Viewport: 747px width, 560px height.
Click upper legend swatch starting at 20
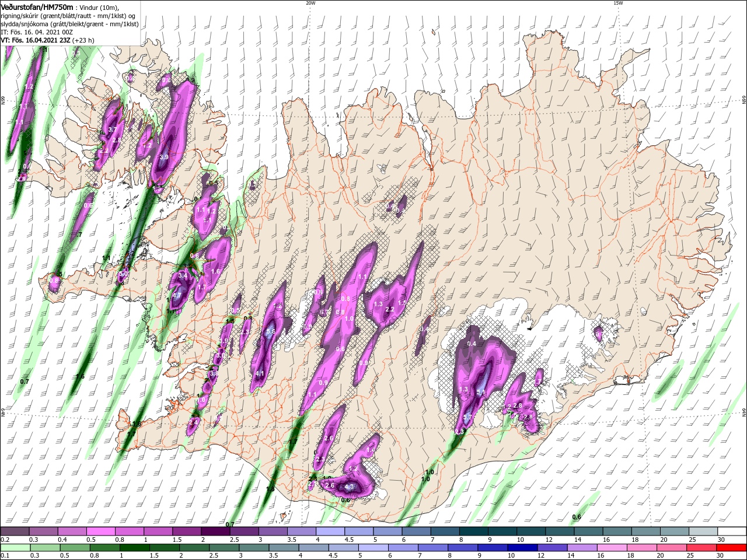point(675,531)
